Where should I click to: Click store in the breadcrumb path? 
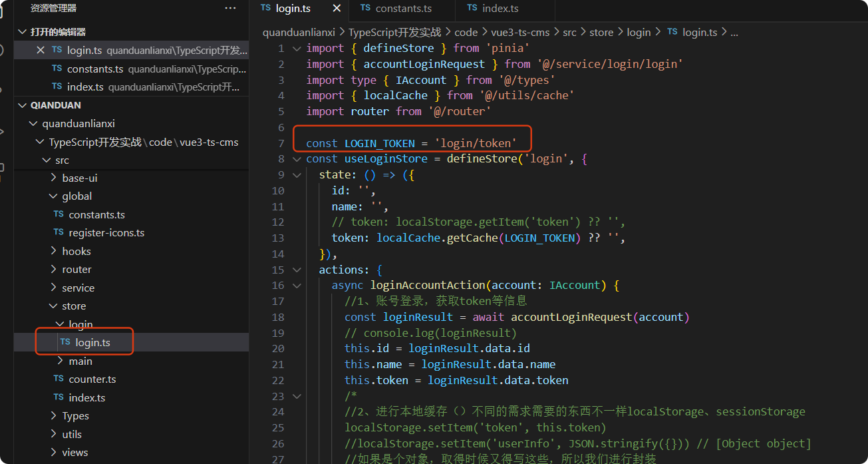601,32
